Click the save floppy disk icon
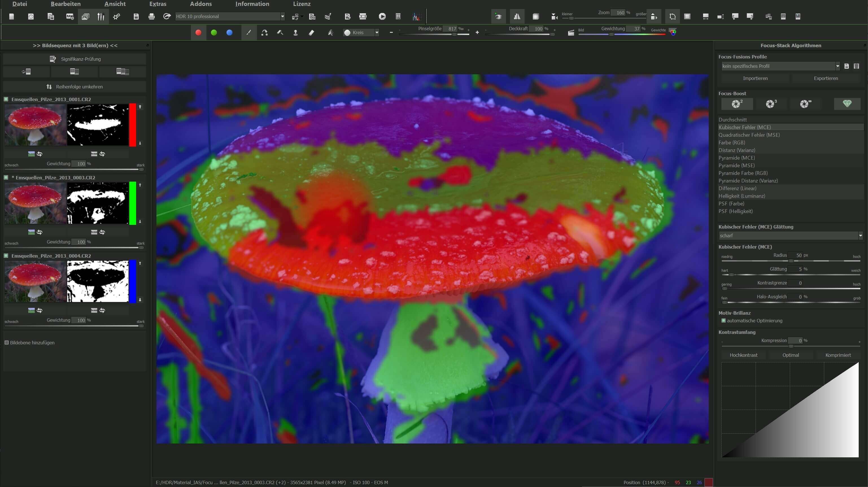Screen dimensions: 868x487 pyautogui.click(x=136, y=16)
